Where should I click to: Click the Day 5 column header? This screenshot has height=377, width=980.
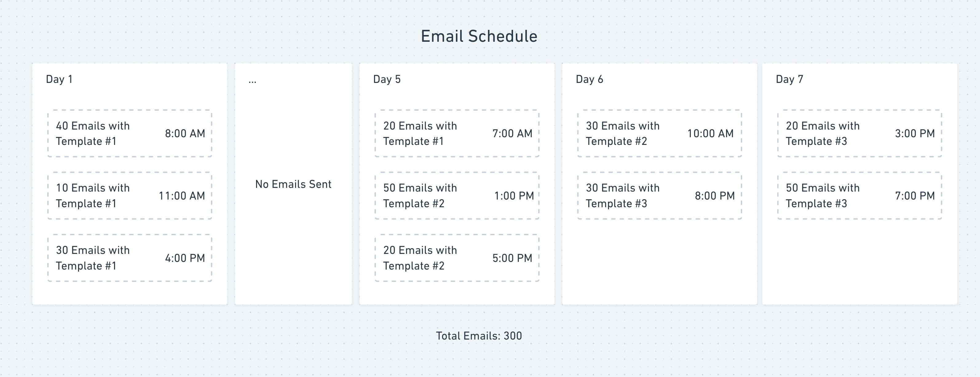[387, 79]
